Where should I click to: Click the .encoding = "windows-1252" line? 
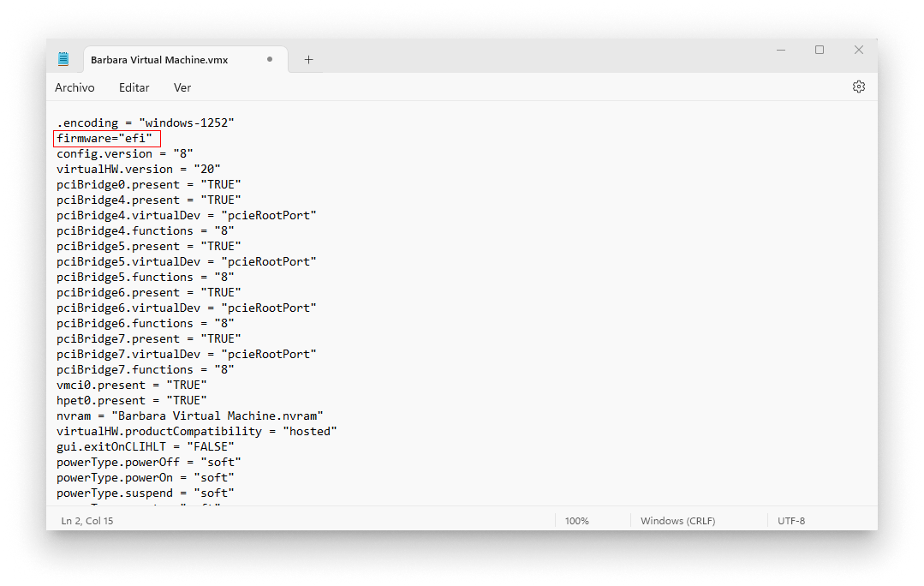tap(145, 123)
